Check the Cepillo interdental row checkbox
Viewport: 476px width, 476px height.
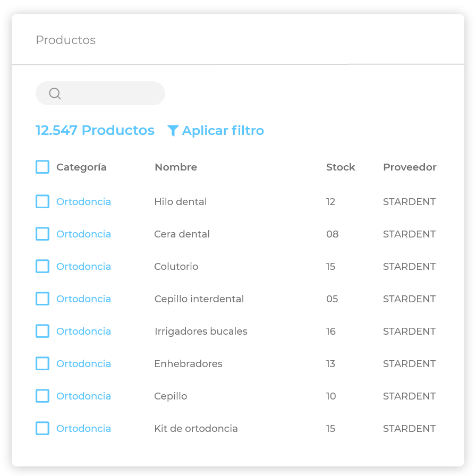click(x=42, y=299)
